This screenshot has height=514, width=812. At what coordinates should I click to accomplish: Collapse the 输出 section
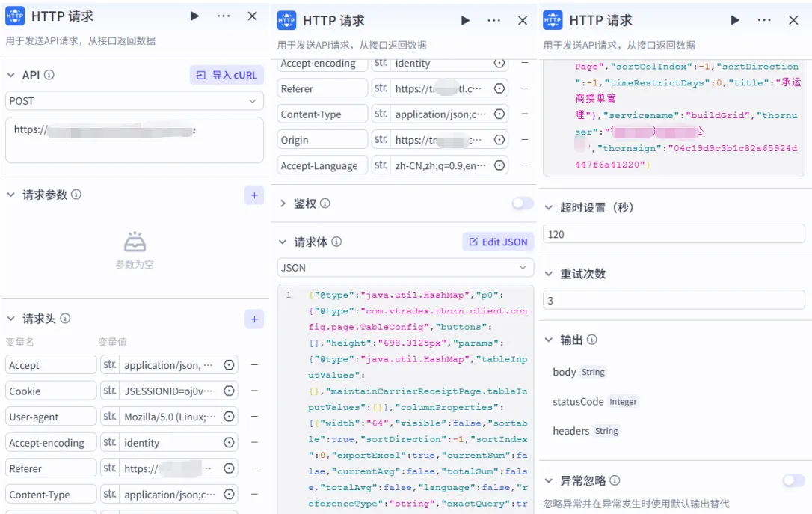(549, 340)
